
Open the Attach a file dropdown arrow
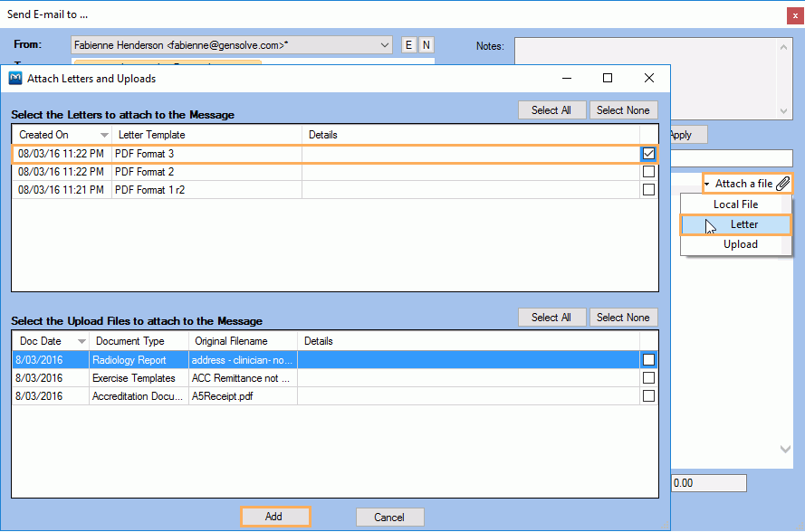pos(707,183)
